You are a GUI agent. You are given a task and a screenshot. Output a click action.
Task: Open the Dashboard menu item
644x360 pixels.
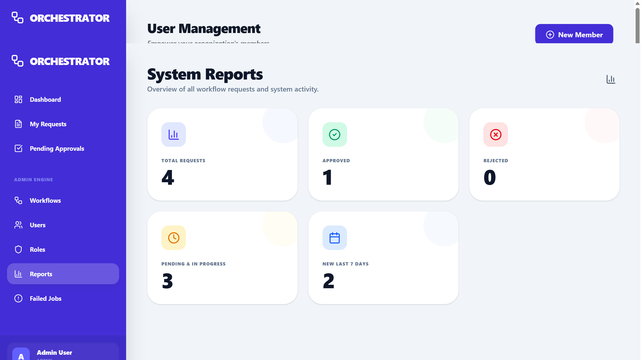[45, 100]
